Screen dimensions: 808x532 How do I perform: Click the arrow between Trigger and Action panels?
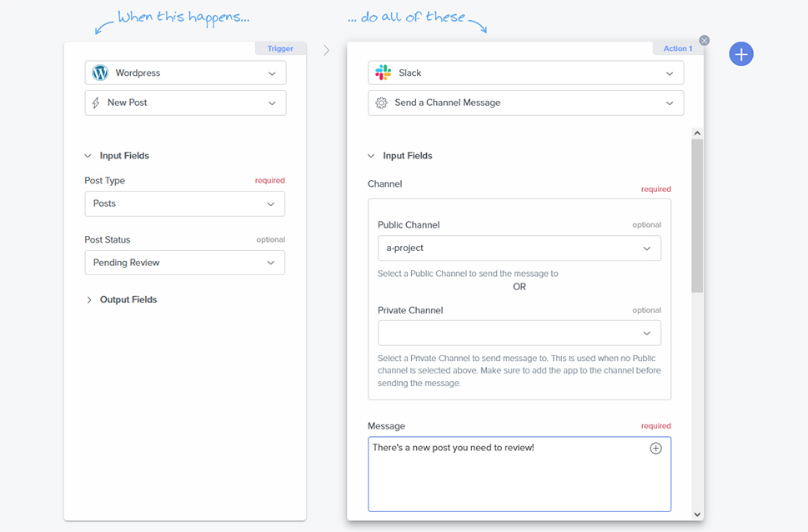(x=326, y=50)
